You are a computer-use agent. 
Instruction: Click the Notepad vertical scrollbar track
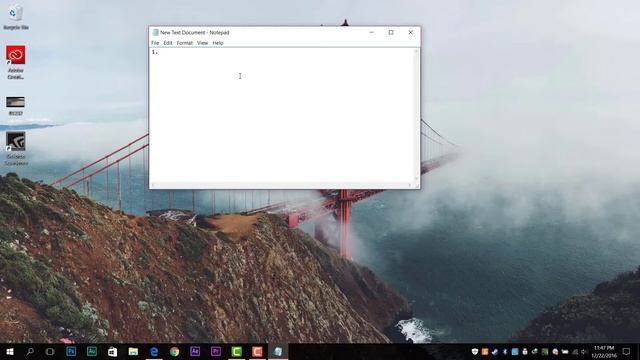[417, 116]
